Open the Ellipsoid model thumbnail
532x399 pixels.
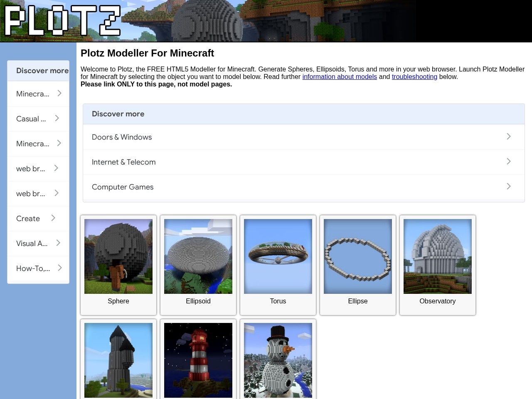pyautogui.click(x=198, y=256)
